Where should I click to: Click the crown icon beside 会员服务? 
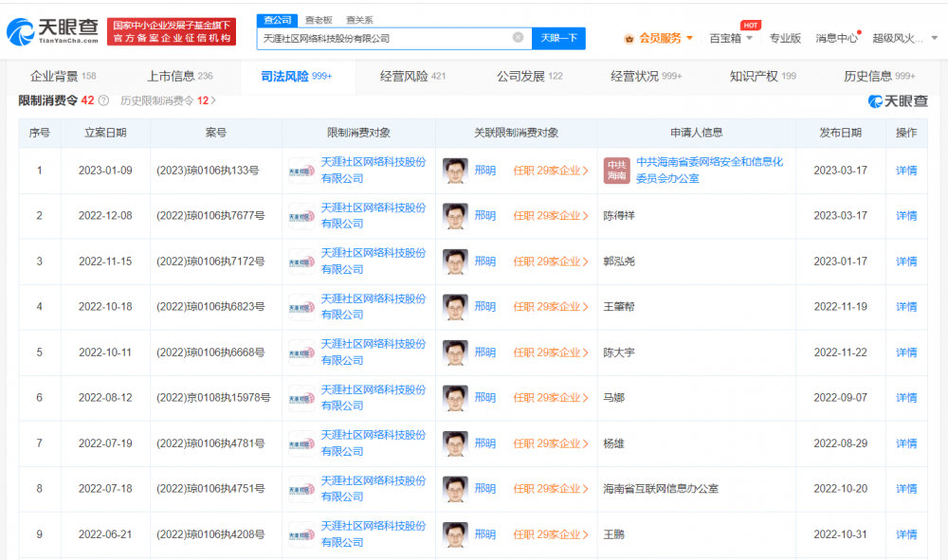click(x=629, y=39)
